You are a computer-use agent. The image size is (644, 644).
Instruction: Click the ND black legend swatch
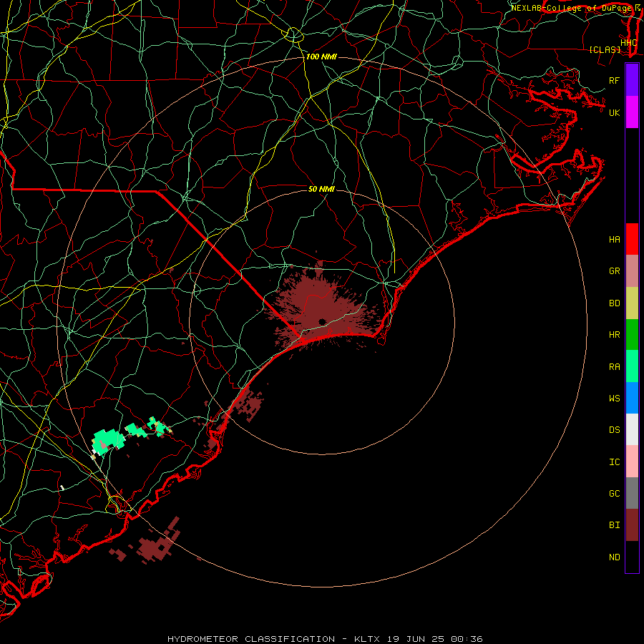click(x=632, y=557)
